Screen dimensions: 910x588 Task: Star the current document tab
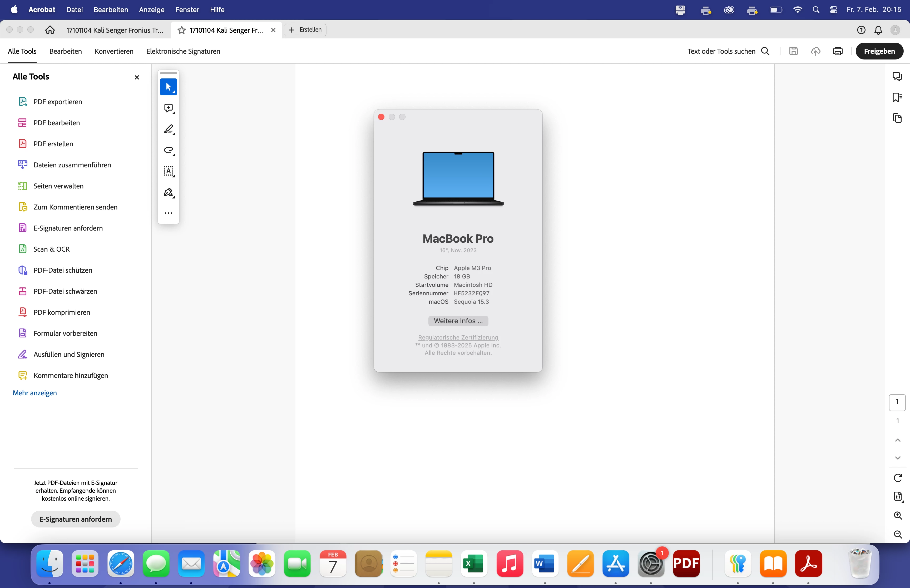pyautogui.click(x=182, y=30)
